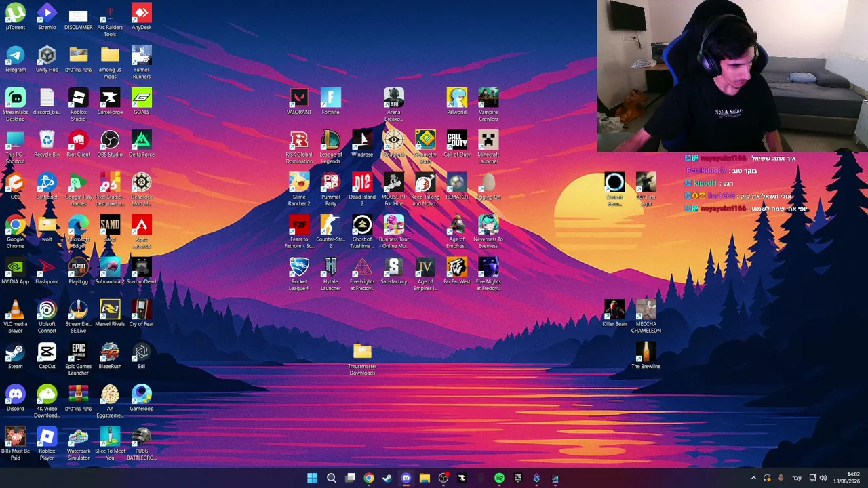Select Battle.net desktop icon

coord(47,186)
